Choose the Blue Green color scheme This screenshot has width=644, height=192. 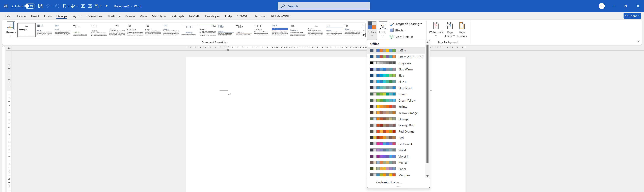(405, 88)
